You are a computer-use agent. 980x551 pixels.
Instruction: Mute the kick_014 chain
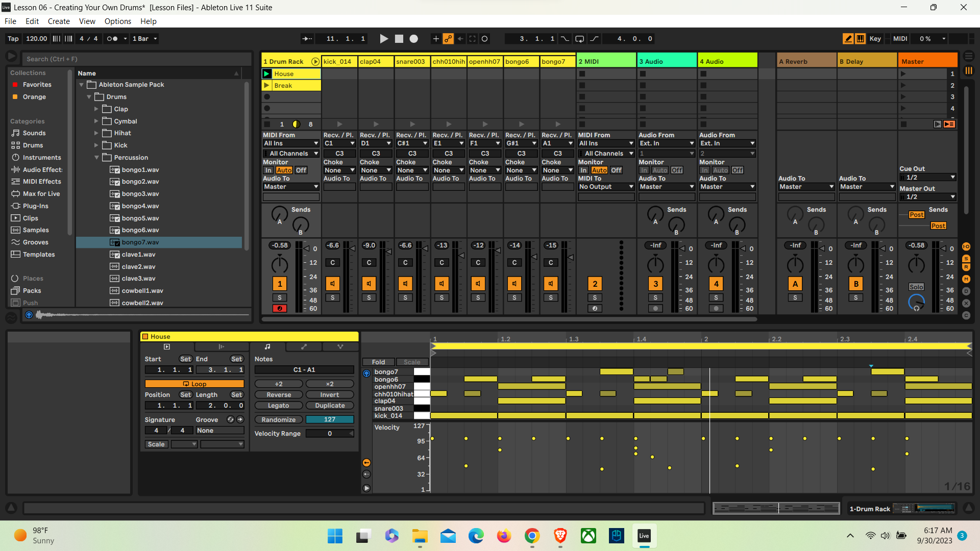333,284
